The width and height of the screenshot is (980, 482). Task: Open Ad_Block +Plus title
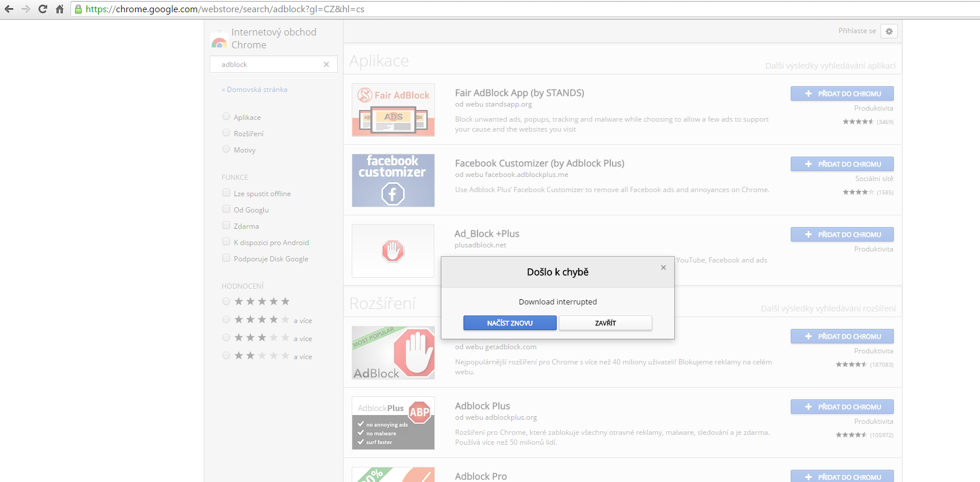[487, 234]
